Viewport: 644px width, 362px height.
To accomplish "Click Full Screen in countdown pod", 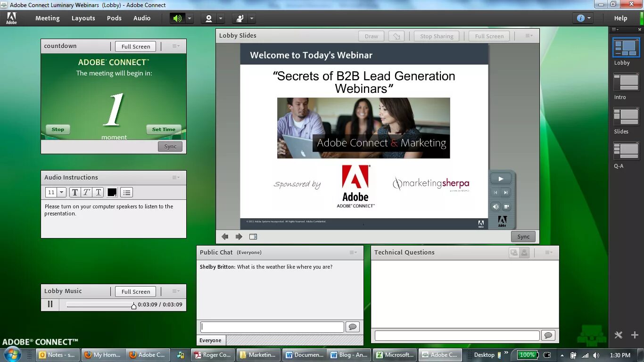I will click(136, 46).
